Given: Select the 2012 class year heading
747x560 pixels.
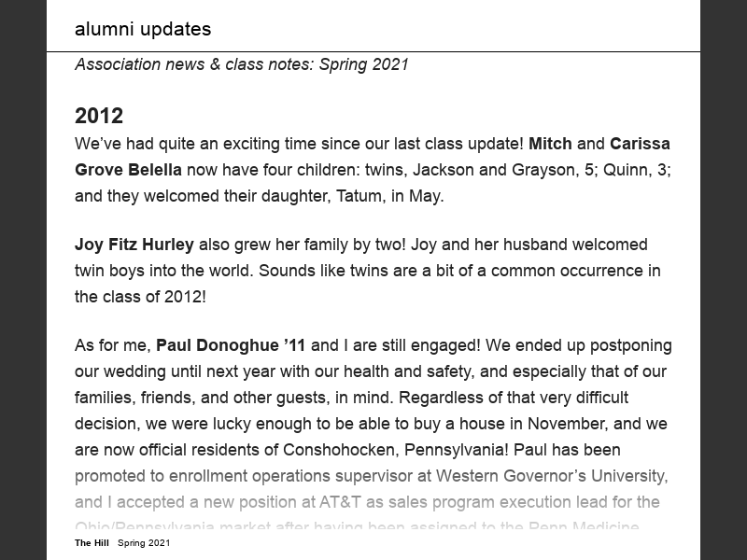Looking at the screenshot, I should 99,116.
